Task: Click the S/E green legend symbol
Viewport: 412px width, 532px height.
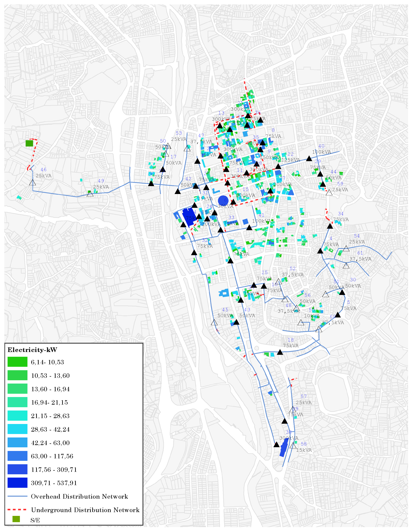Action: [x=16, y=519]
